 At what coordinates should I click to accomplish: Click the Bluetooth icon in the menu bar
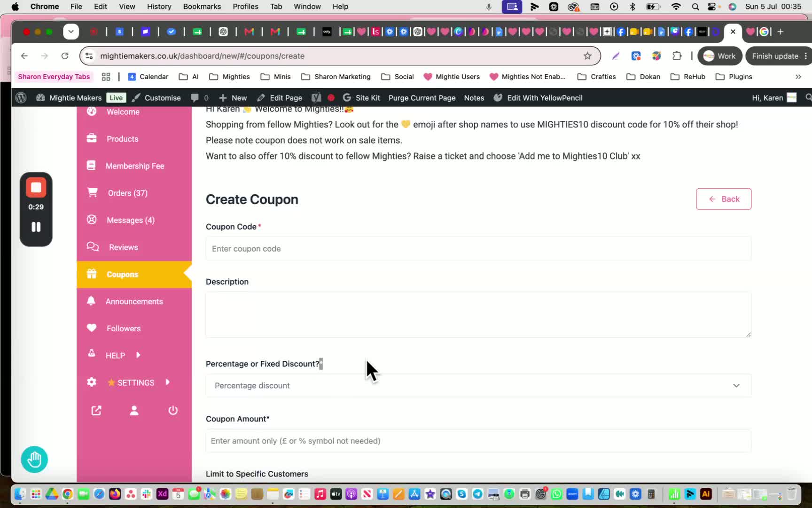pos(632,7)
